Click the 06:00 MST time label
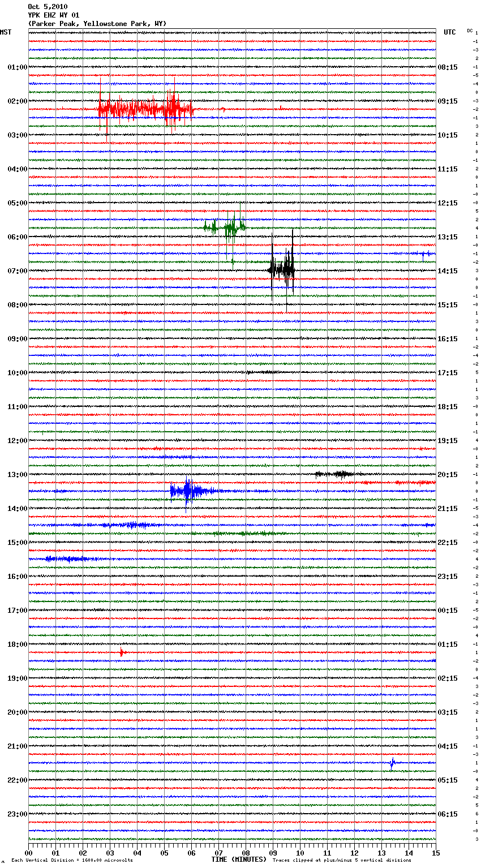The image size is (481, 868). pos(18,237)
